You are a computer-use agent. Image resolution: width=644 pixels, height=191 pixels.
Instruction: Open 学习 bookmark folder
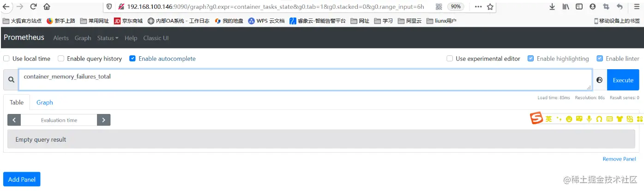[x=384, y=21]
